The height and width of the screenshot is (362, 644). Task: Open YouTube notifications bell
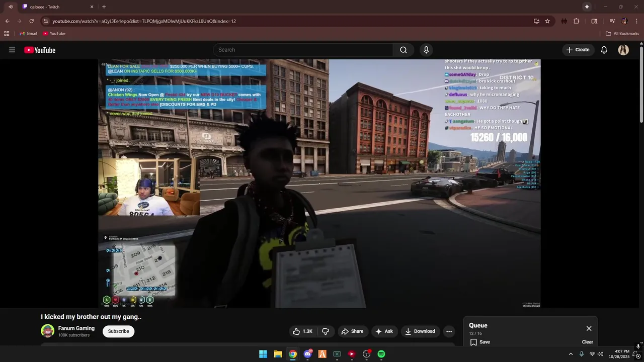point(604,50)
